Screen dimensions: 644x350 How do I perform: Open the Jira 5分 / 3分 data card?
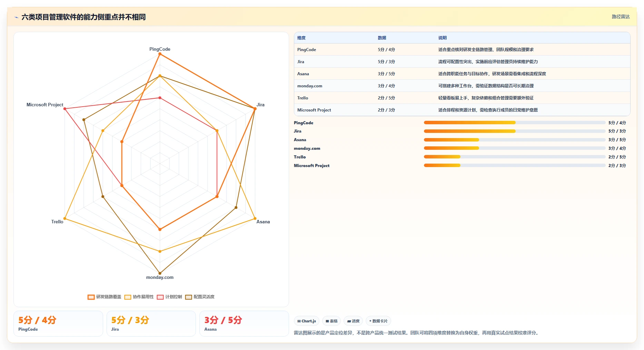coord(151,323)
